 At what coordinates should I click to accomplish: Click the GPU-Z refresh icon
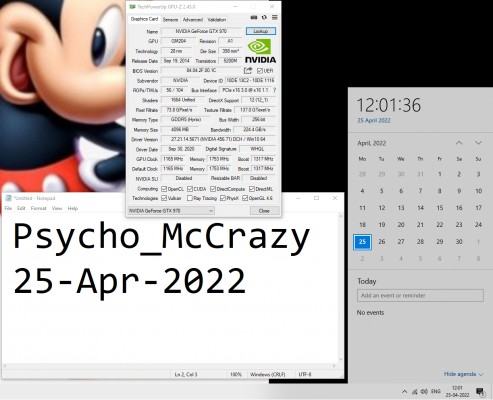[x=264, y=17]
